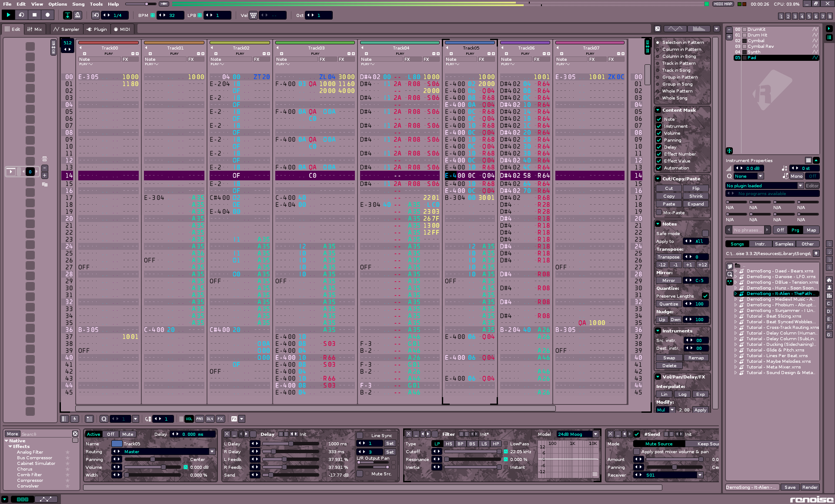Toggle Volume checkbox in Content Mask

point(659,133)
